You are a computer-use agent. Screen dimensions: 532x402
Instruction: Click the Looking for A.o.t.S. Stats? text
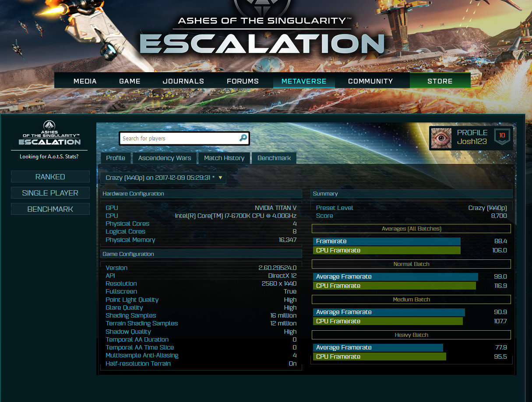click(x=49, y=157)
